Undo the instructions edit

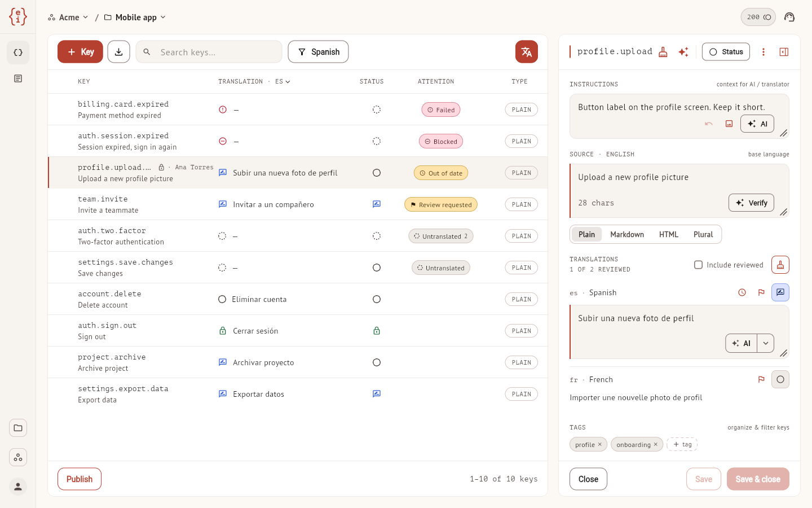click(709, 124)
